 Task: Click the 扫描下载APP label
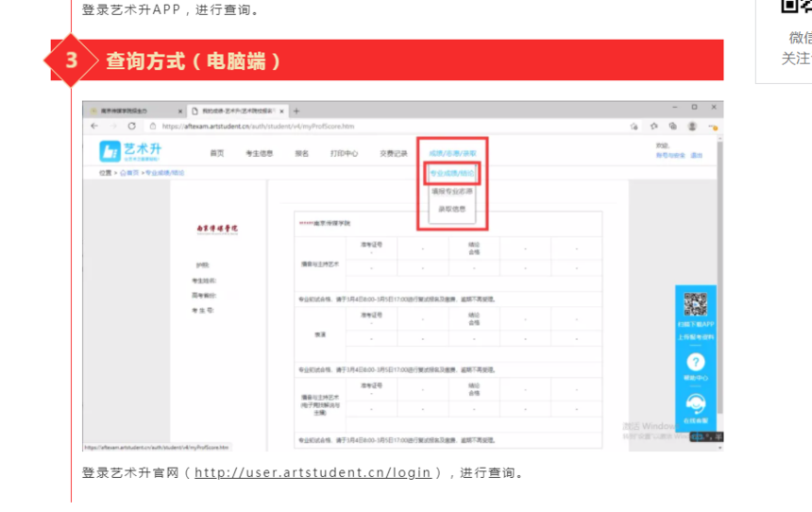(696, 324)
